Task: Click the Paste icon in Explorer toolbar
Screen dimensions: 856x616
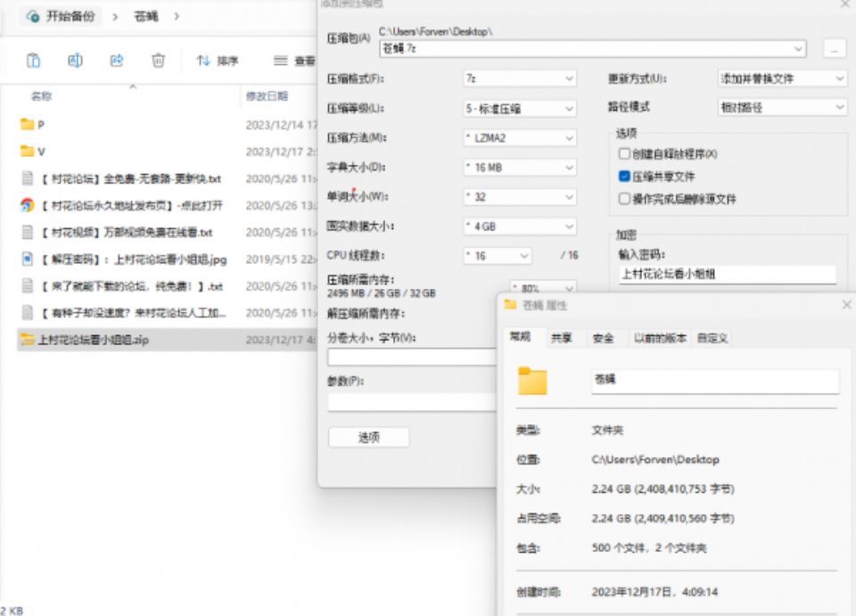Action: click(x=32, y=61)
